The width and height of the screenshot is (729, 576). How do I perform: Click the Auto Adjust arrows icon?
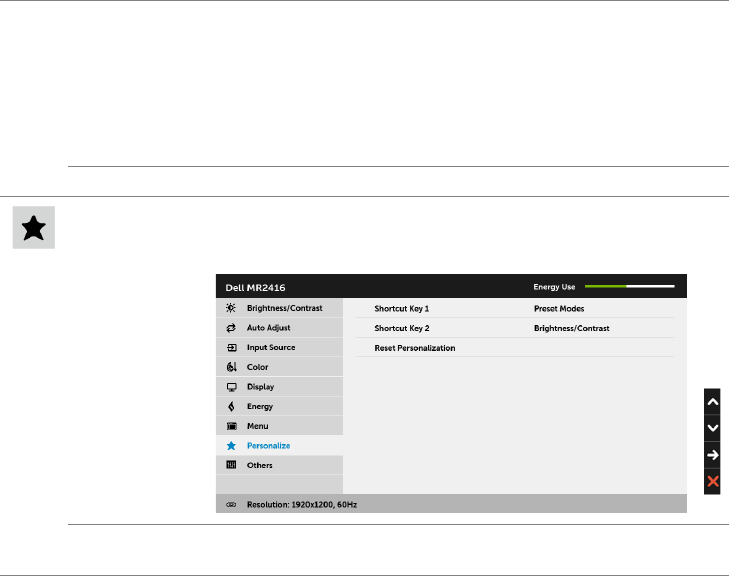[x=231, y=328]
